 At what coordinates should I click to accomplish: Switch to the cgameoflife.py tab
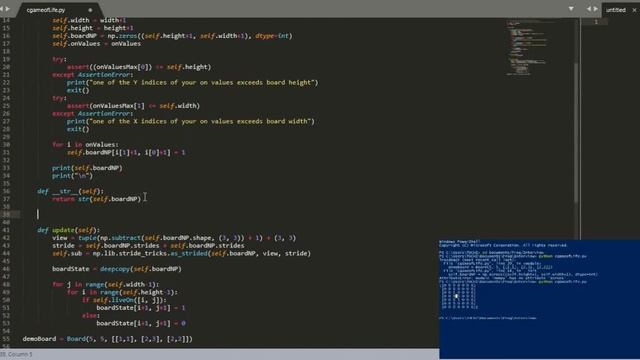(x=46, y=10)
